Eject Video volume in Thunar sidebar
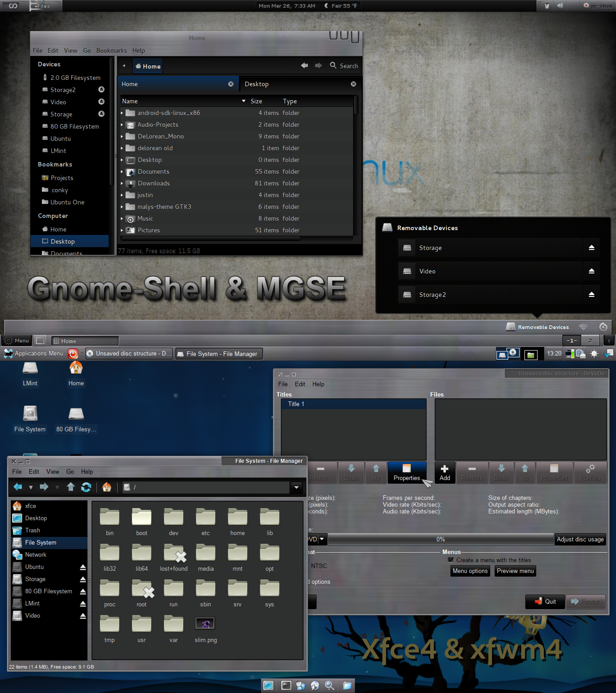616x693 pixels. [83, 616]
